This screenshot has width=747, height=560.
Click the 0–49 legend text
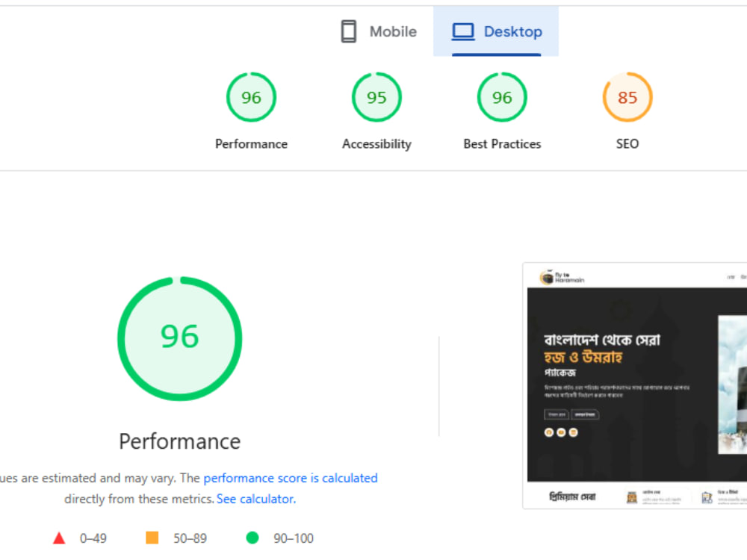coord(93,538)
